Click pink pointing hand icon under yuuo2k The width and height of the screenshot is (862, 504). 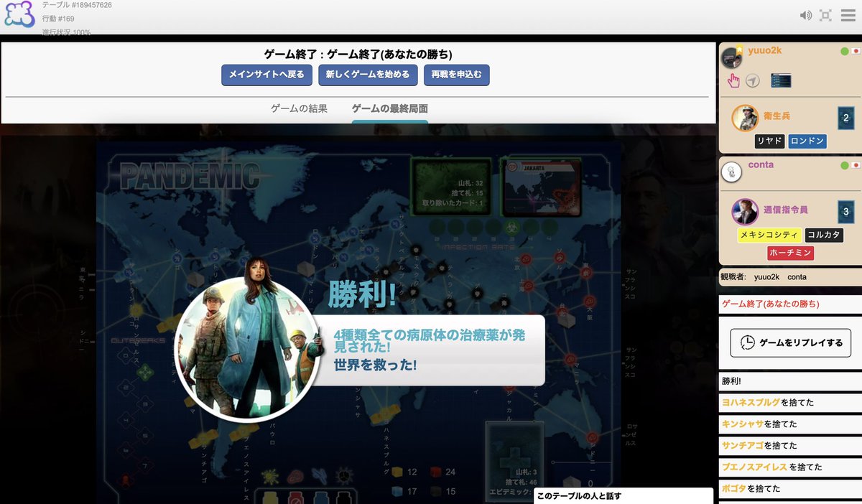pyautogui.click(x=733, y=80)
